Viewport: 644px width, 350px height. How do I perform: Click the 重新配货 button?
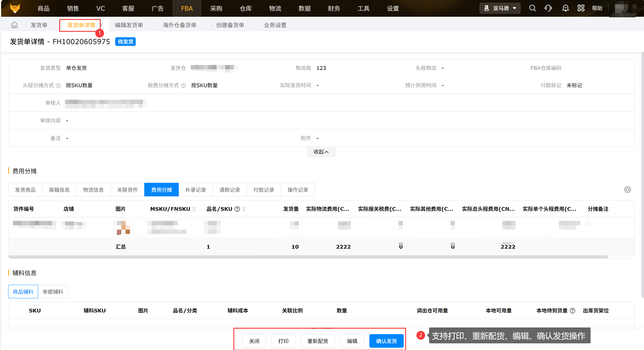pyautogui.click(x=318, y=341)
